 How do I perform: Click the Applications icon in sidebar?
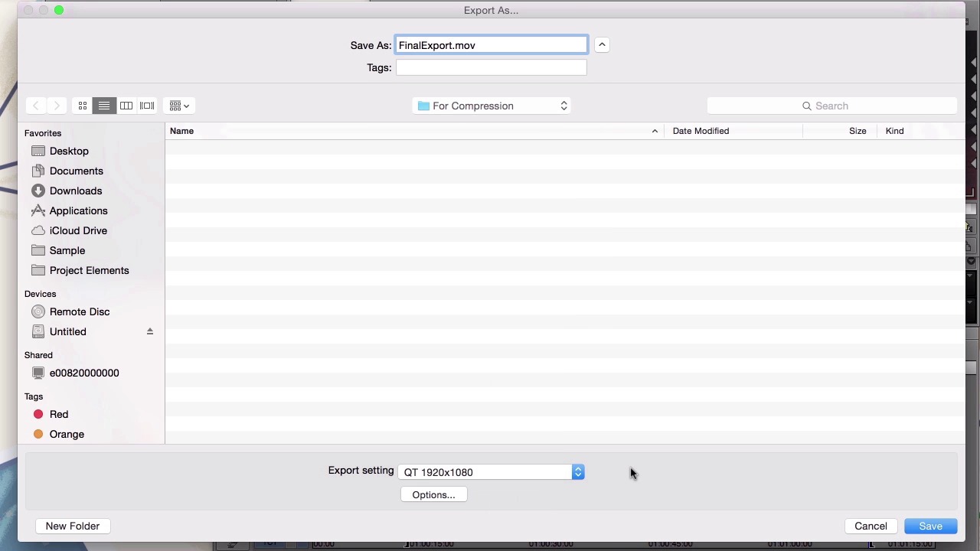click(38, 210)
